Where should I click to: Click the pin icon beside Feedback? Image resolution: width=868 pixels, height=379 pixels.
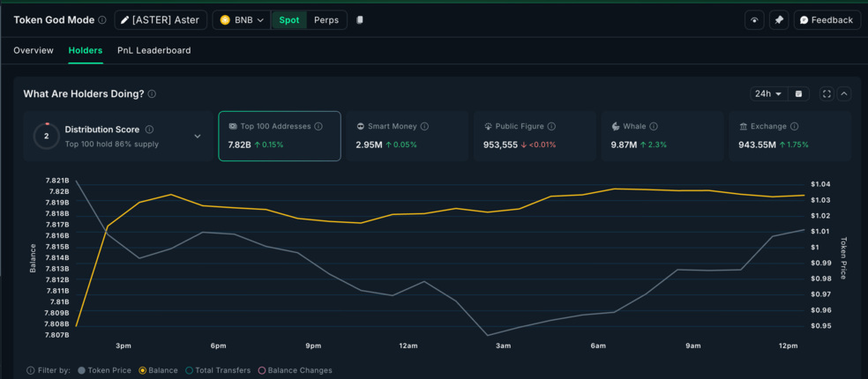point(779,20)
